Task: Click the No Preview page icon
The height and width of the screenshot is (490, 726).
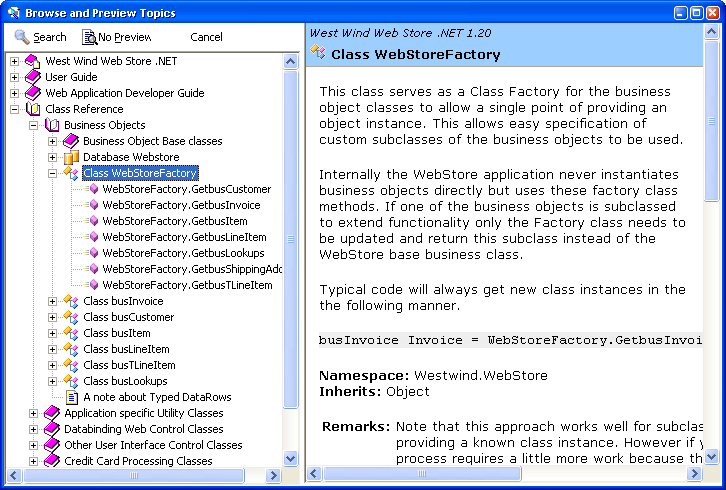Action: point(89,37)
